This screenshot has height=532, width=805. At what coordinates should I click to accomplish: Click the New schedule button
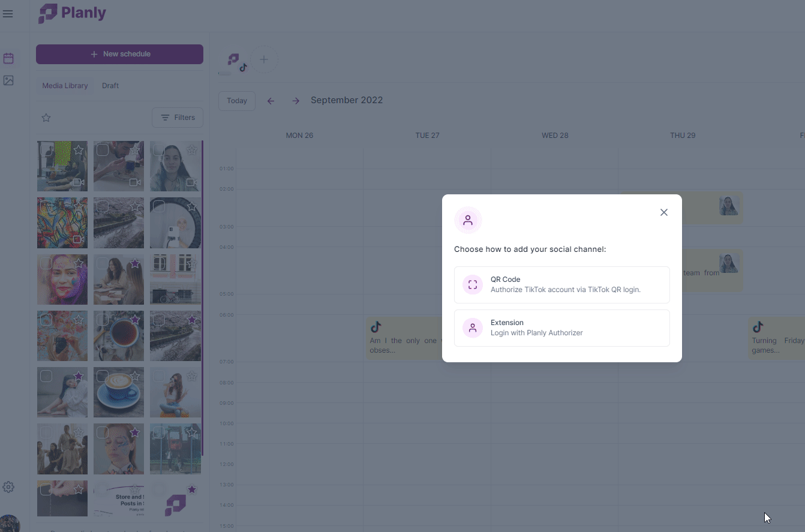click(x=119, y=54)
